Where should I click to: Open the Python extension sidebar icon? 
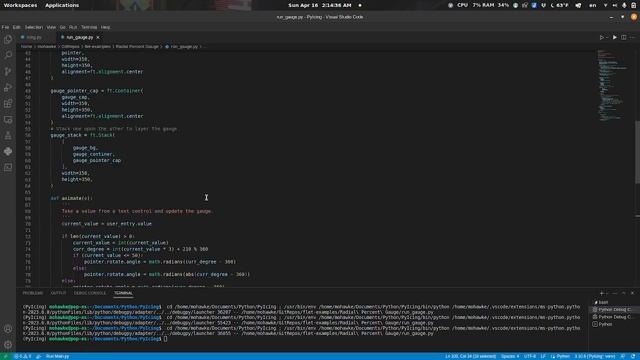[8, 151]
